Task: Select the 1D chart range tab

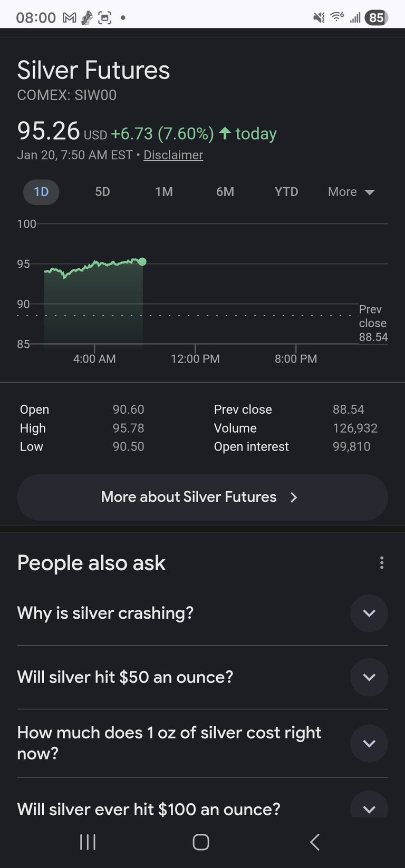Action: [41, 192]
